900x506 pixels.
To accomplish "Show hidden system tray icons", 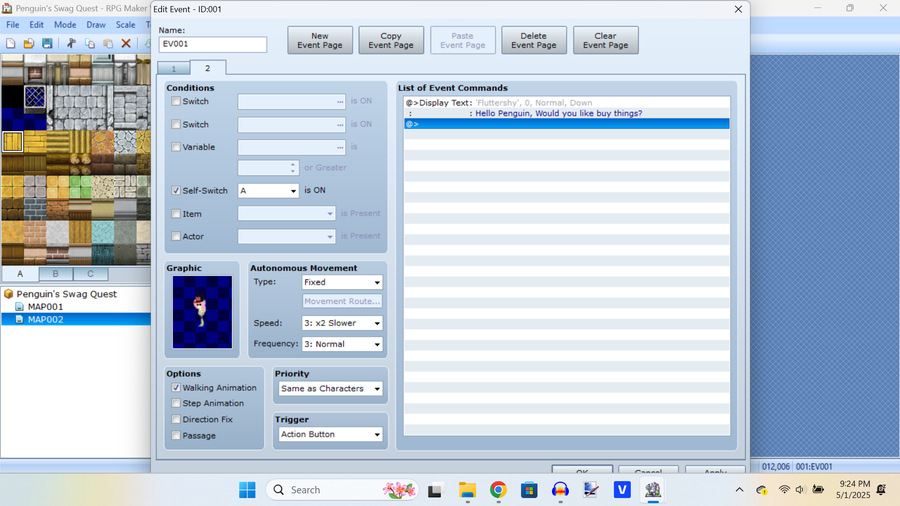I will (x=739, y=490).
